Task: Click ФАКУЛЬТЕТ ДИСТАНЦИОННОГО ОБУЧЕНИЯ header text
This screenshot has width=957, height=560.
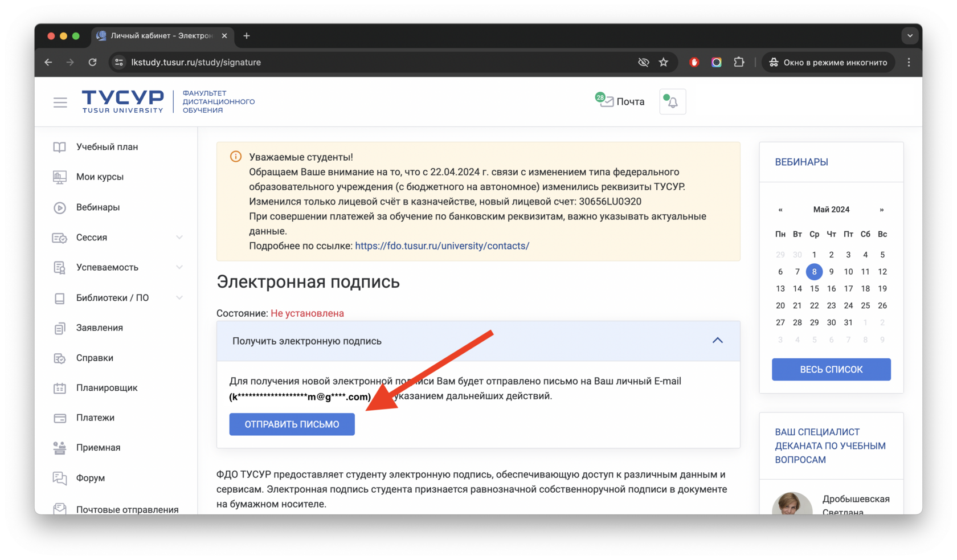Action: 219,102
